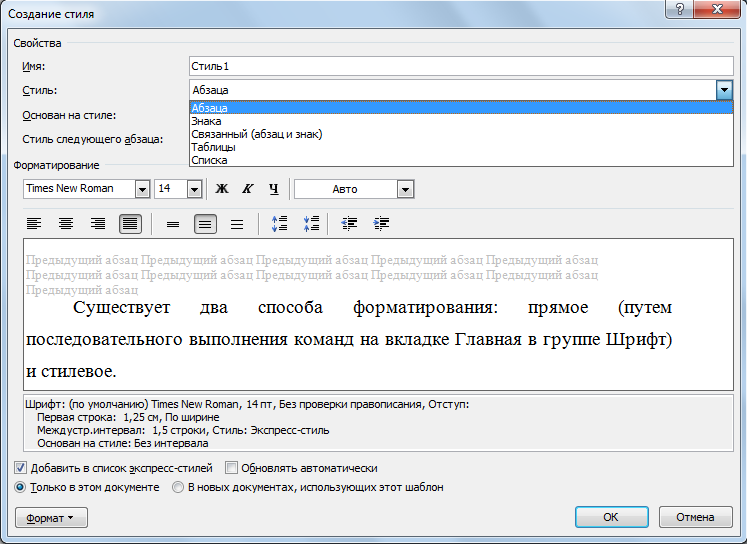Align paragraph text to the left
This screenshot has width=747, height=544.
(x=34, y=223)
